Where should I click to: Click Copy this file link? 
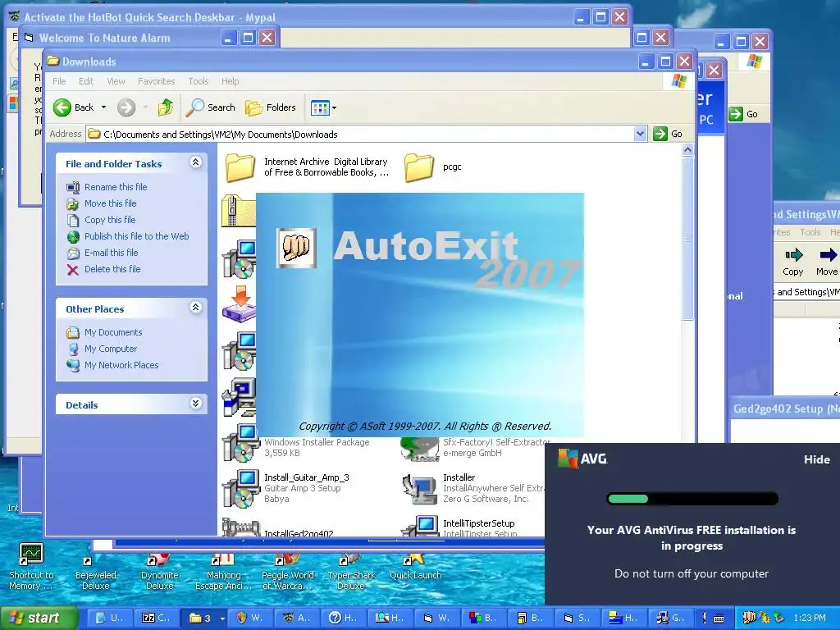point(110,220)
